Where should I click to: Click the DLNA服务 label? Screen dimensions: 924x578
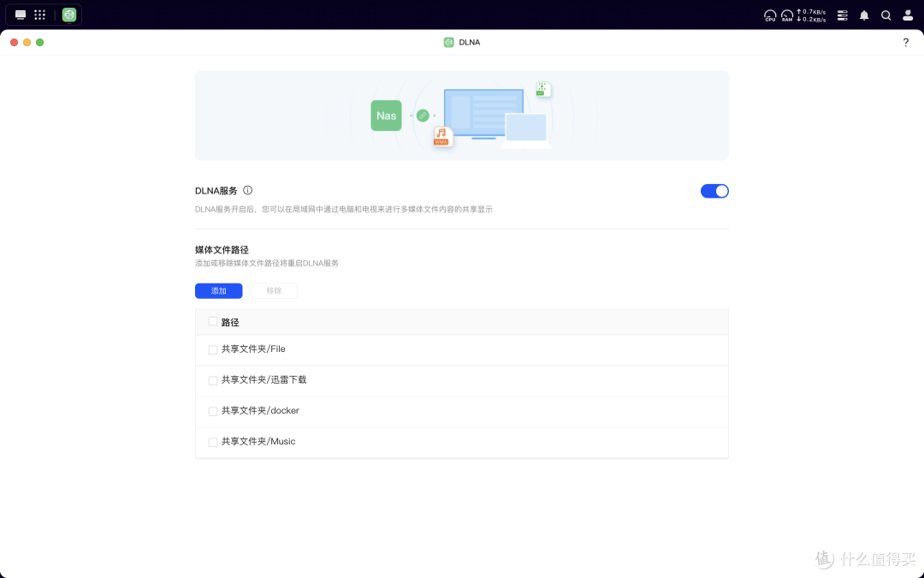216,191
